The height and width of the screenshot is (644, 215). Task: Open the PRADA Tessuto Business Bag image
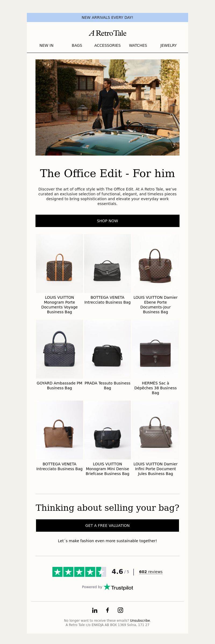pyautogui.click(x=107, y=349)
